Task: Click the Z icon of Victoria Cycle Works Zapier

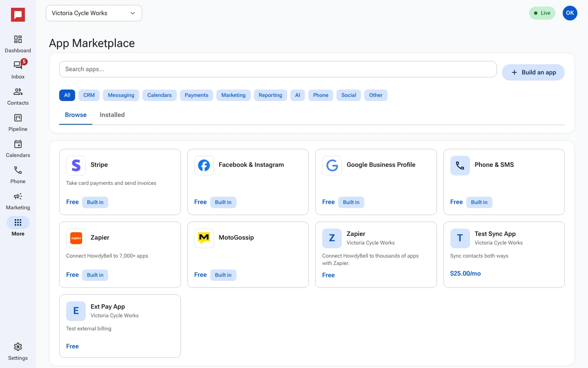Action: pos(332,238)
